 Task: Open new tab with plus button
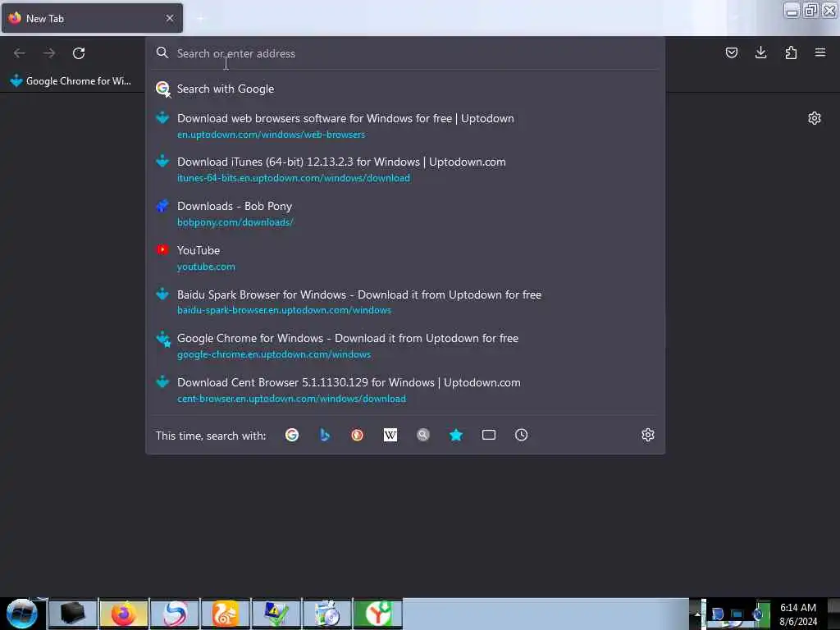coord(200,18)
